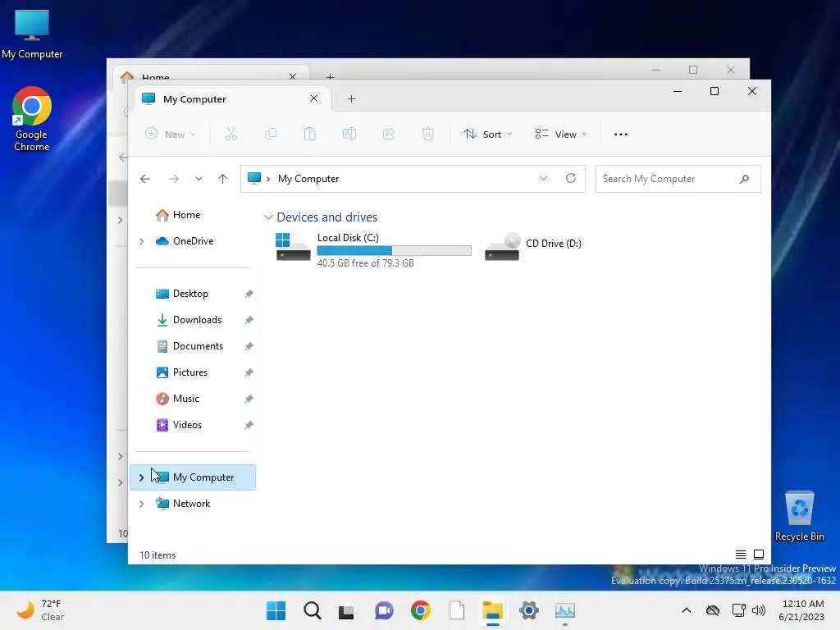Add new tab in background window
Viewport: 840px width, 630px height.
coord(330,76)
